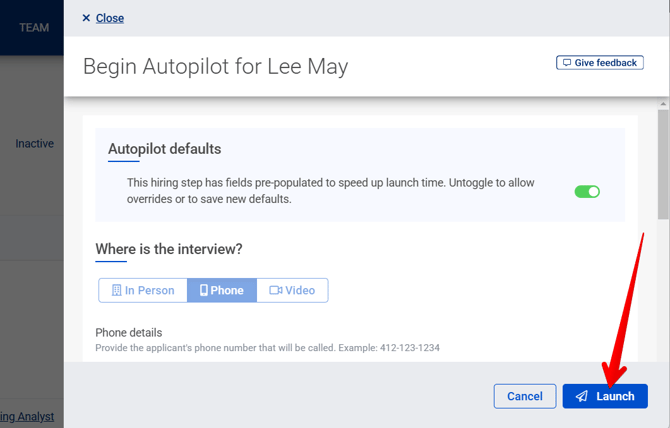Screen dimensions: 670x428
Task: Click the Begin Autopilot for Lee May title
Action: [215, 66]
